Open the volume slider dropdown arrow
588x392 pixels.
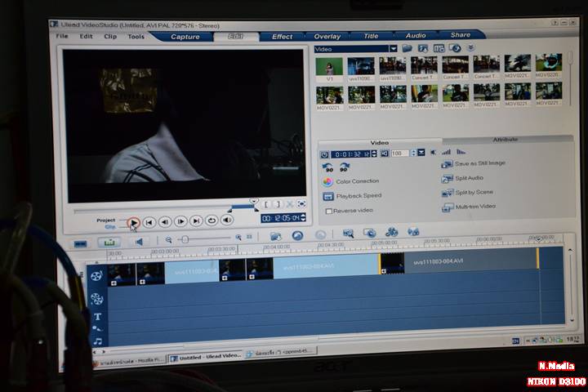tap(421, 153)
